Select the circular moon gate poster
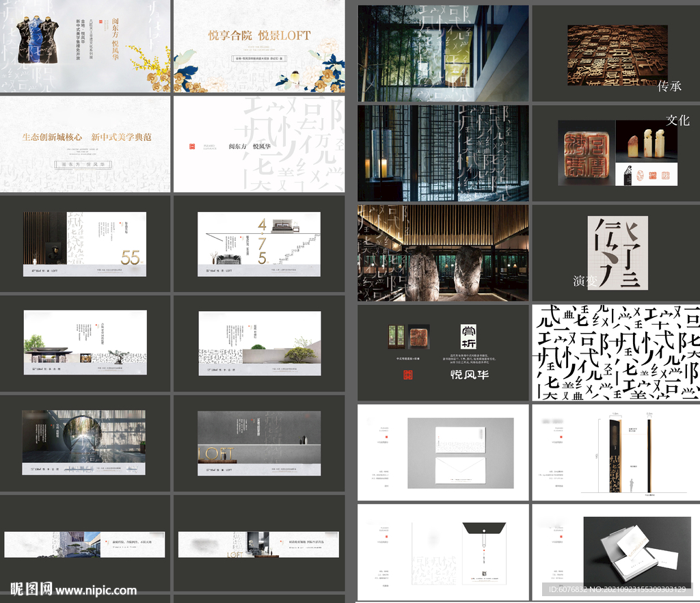This screenshot has height=603, width=700. pos(84,442)
